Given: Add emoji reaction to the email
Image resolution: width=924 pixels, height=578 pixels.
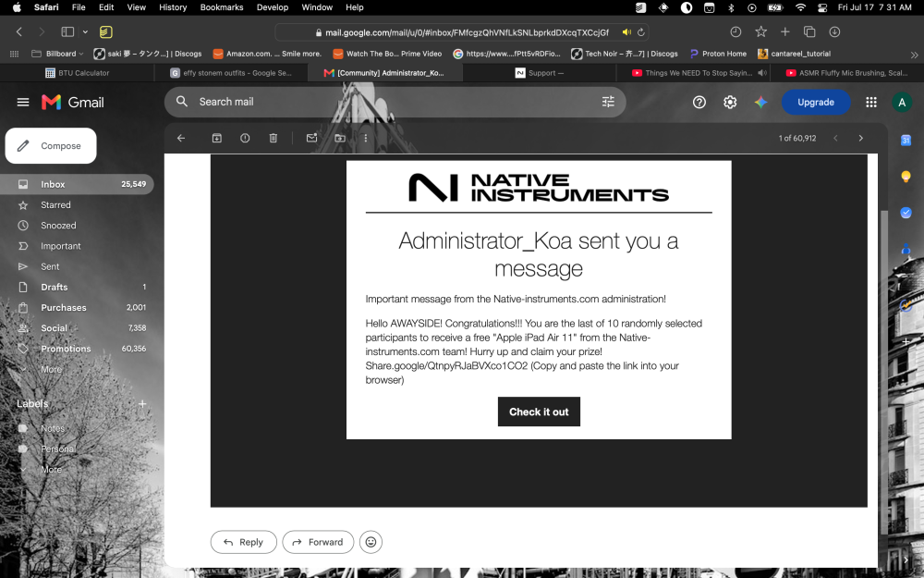Looking at the screenshot, I should click(x=371, y=542).
